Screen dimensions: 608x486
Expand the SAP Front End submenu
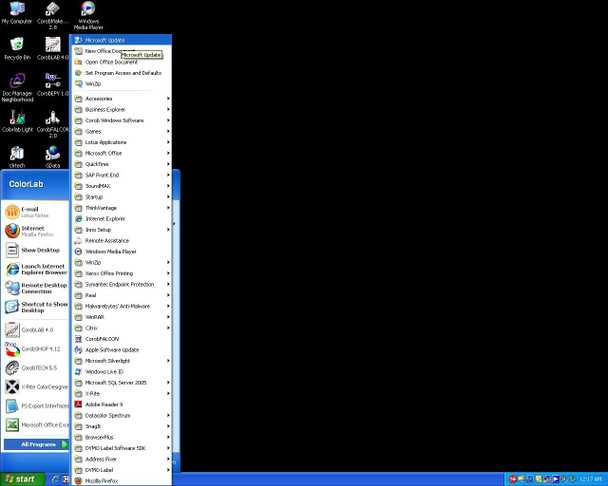[121, 175]
